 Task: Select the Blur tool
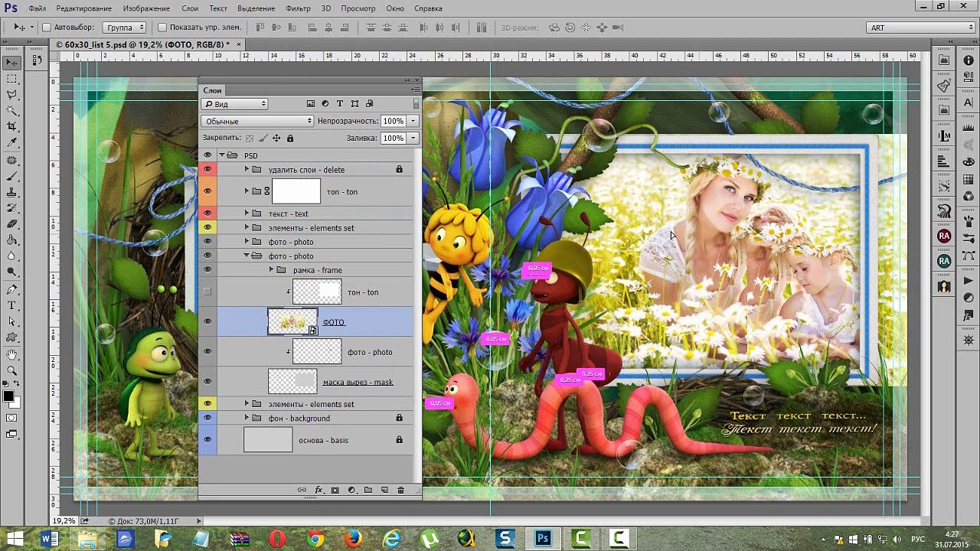(x=12, y=257)
